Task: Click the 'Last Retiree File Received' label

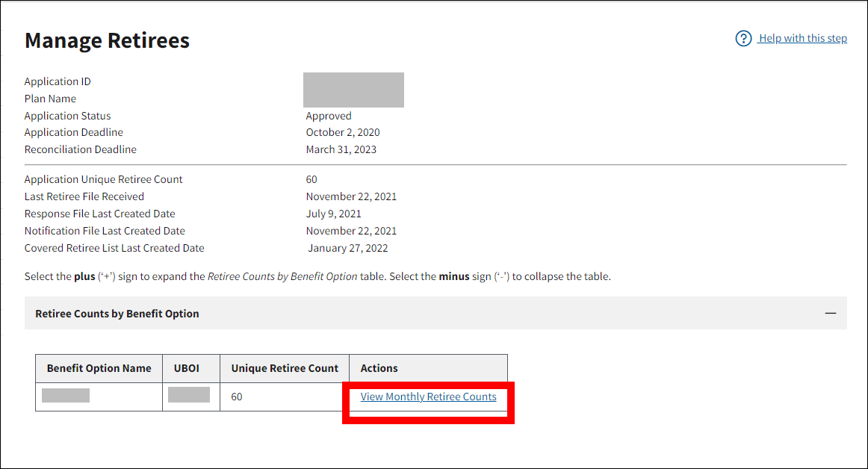Action: pos(84,196)
